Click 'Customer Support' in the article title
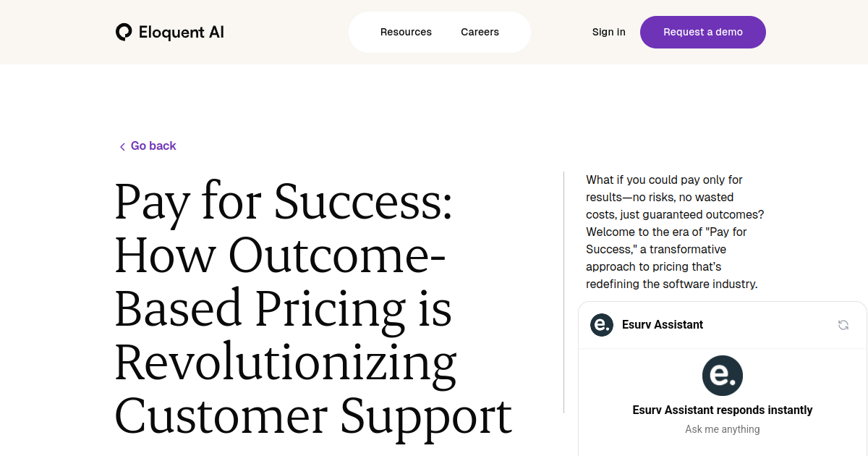 coord(313,415)
